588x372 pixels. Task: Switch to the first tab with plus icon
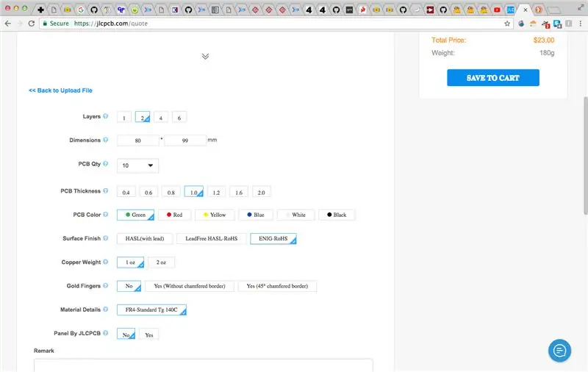point(40,10)
